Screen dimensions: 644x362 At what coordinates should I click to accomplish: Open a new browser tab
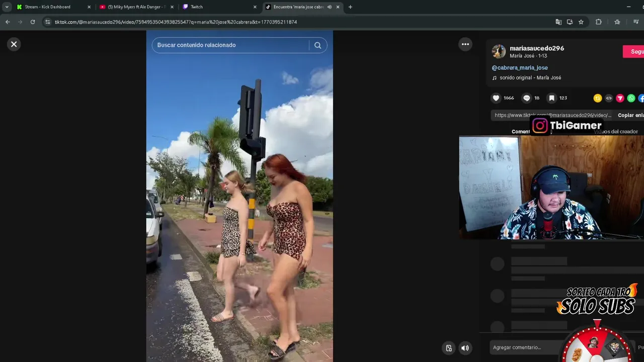pos(350,7)
